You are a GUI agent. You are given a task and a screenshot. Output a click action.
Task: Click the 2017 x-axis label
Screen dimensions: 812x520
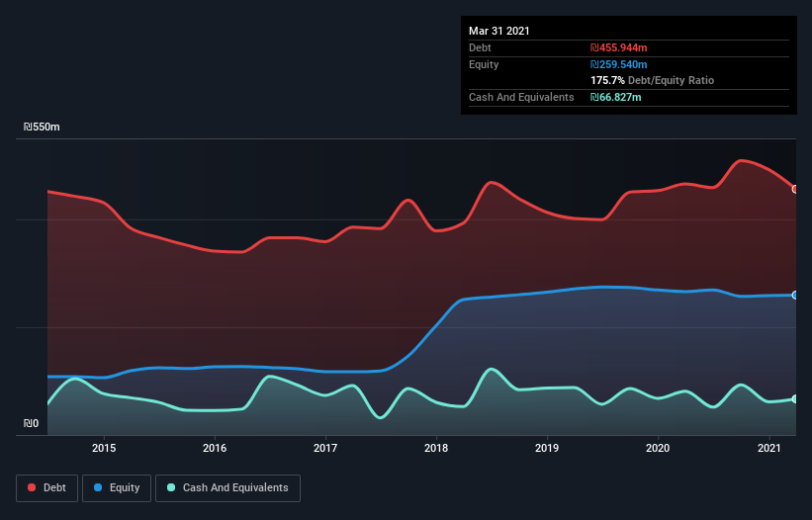coord(325,448)
